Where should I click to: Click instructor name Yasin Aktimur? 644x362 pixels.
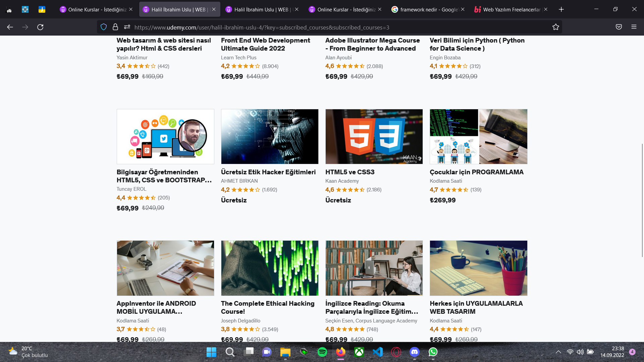point(132,58)
